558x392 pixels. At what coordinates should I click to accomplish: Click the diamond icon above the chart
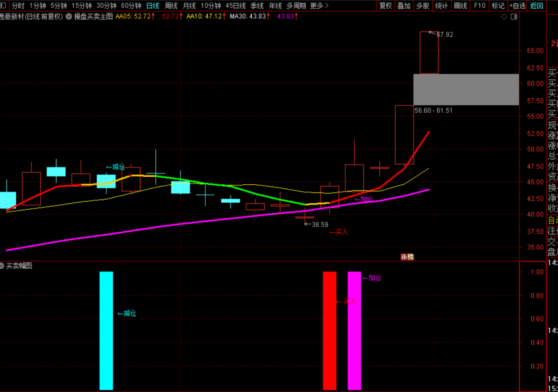(504, 17)
